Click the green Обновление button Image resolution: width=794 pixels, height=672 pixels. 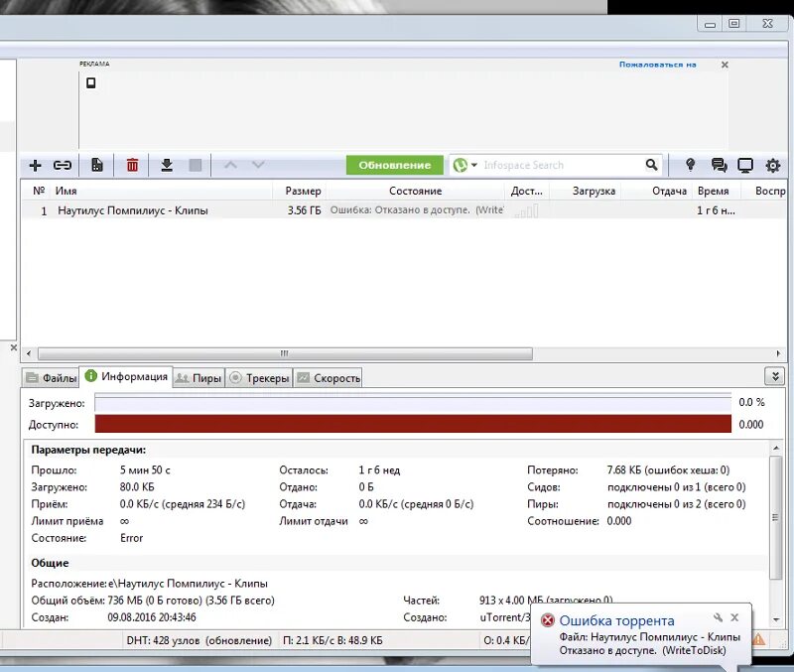pyautogui.click(x=394, y=165)
